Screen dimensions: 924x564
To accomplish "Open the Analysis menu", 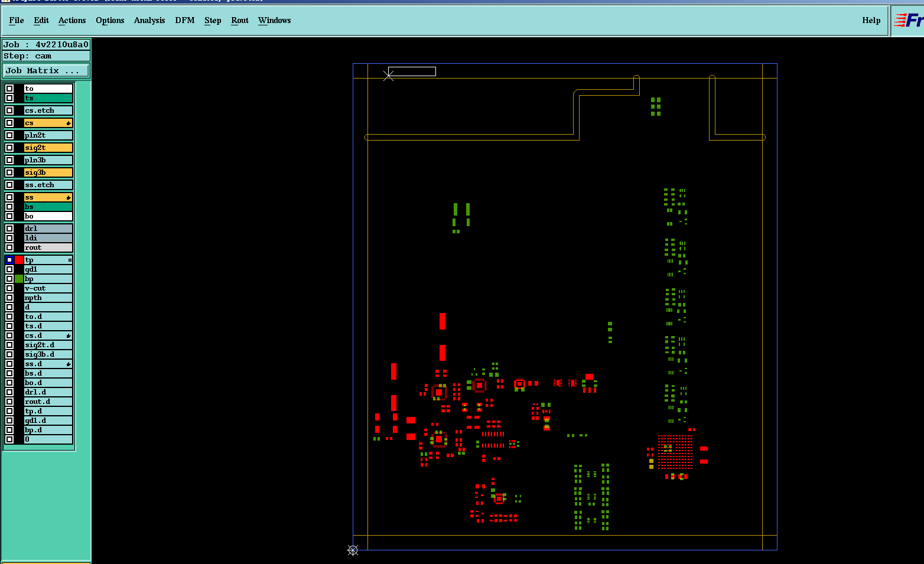I will 149,20.
